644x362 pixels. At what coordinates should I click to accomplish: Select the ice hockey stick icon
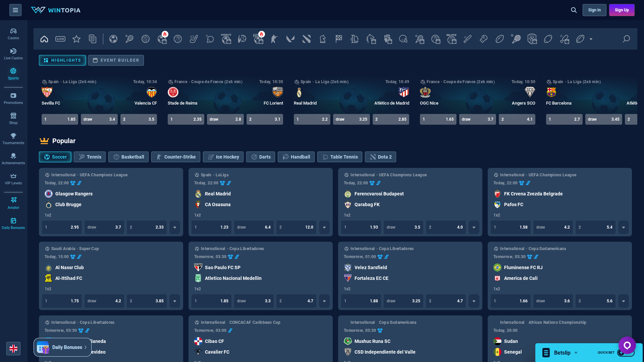coord(194,39)
